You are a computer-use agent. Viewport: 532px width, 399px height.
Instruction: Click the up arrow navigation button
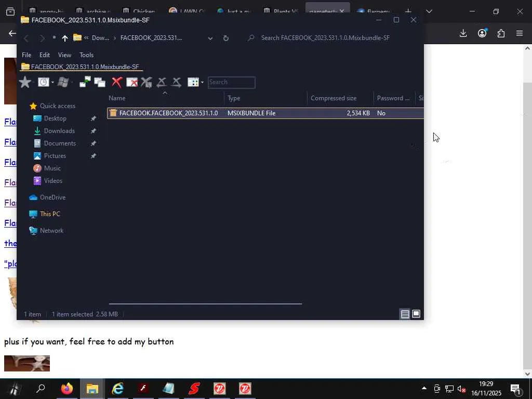tap(65, 38)
